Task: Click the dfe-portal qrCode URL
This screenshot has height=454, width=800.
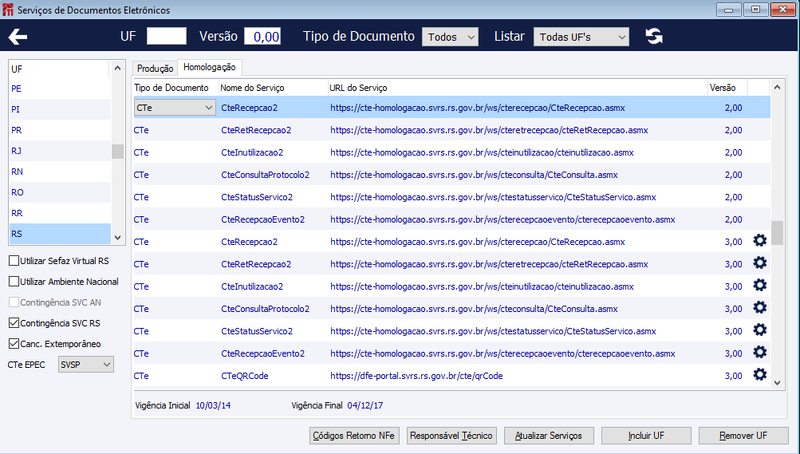Action: pyautogui.click(x=416, y=376)
